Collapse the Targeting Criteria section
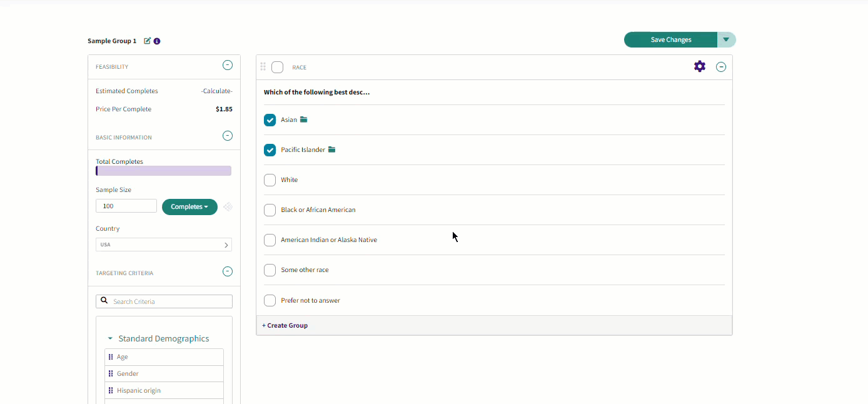868x404 pixels. coord(228,271)
